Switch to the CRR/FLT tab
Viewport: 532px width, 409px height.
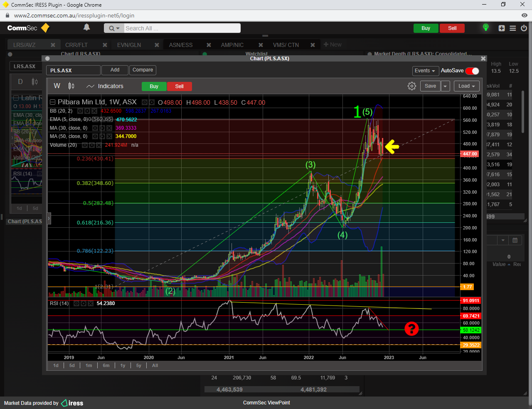[x=76, y=45]
